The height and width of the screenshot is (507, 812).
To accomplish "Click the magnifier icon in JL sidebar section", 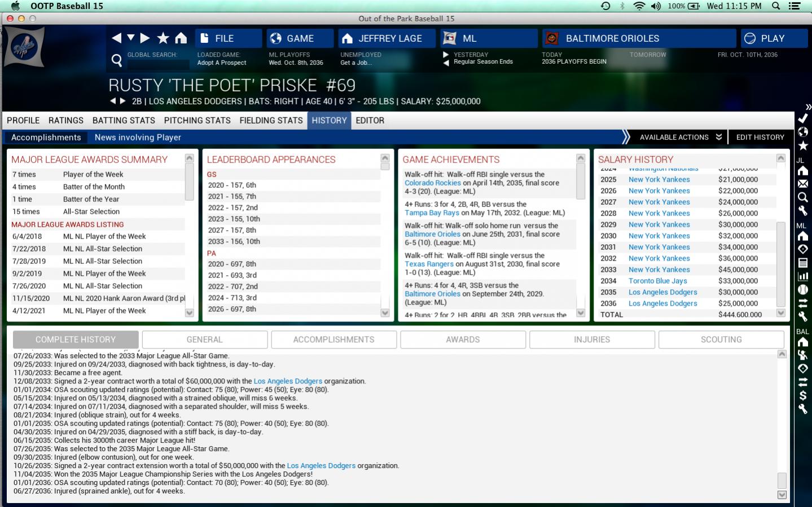I will click(802, 197).
